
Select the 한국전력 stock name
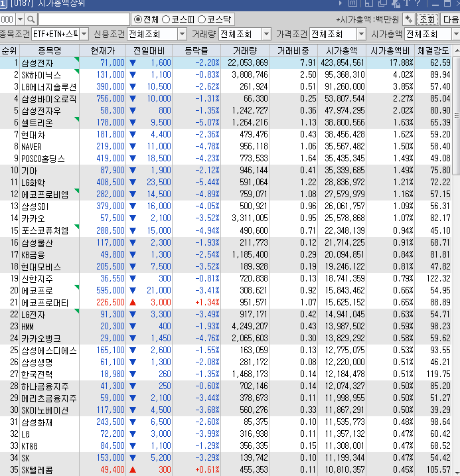point(37,374)
